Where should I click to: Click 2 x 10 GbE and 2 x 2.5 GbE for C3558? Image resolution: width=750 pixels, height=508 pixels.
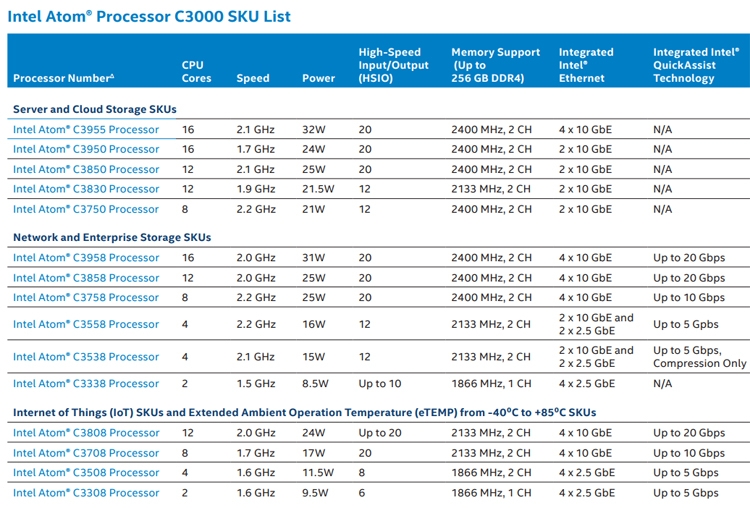coord(596,324)
